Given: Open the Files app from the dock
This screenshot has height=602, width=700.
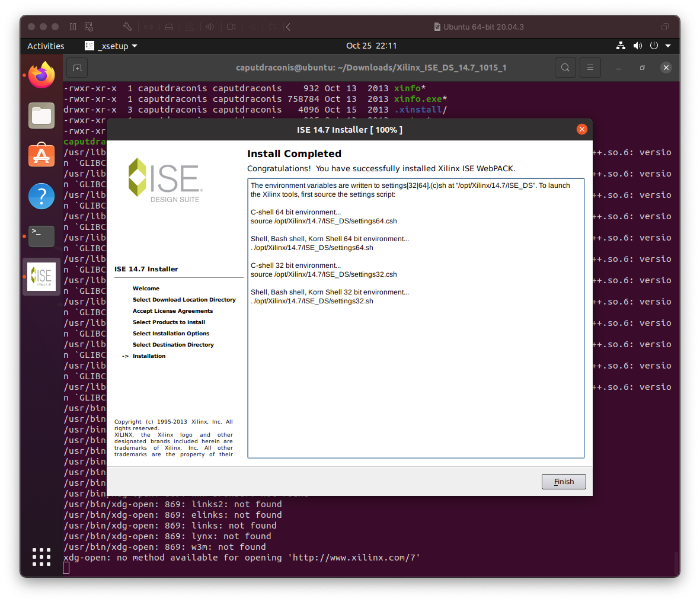Looking at the screenshot, I should point(41,116).
